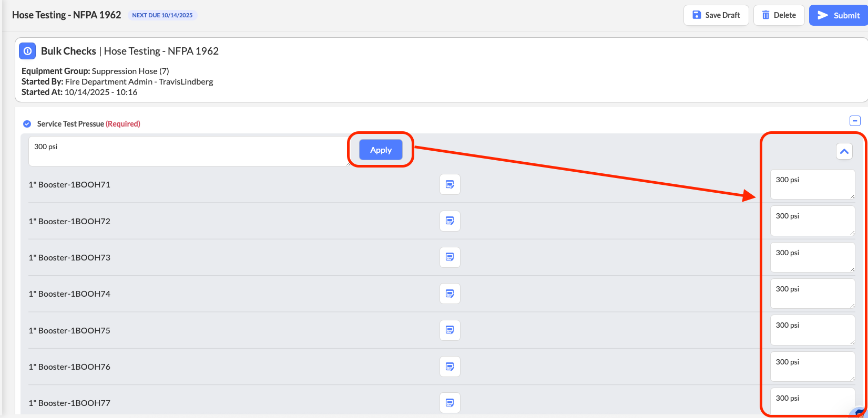
Task: Click pressure field for Booster-1BOOH71
Action: 812,184
